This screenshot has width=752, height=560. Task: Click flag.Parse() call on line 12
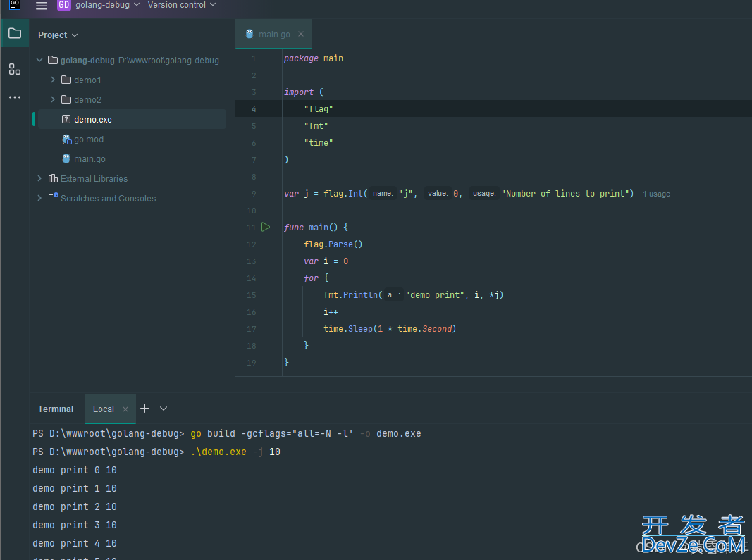tap(333, 244)
